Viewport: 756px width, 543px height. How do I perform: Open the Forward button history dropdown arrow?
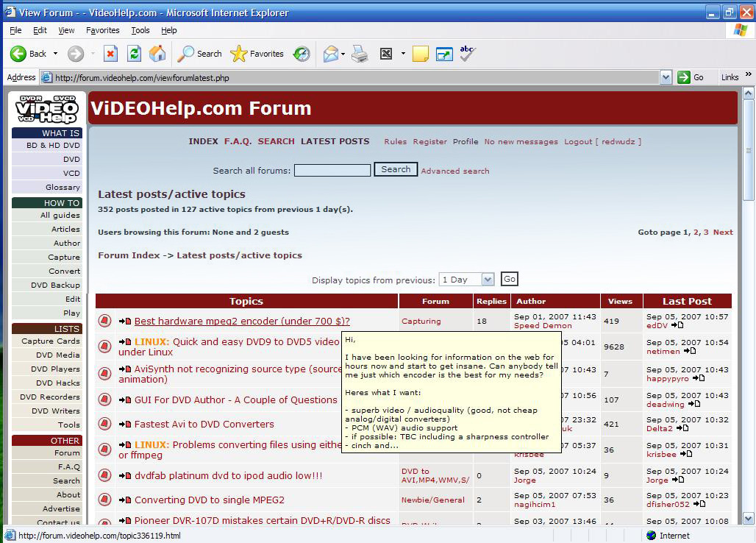(x=93, y=54)
